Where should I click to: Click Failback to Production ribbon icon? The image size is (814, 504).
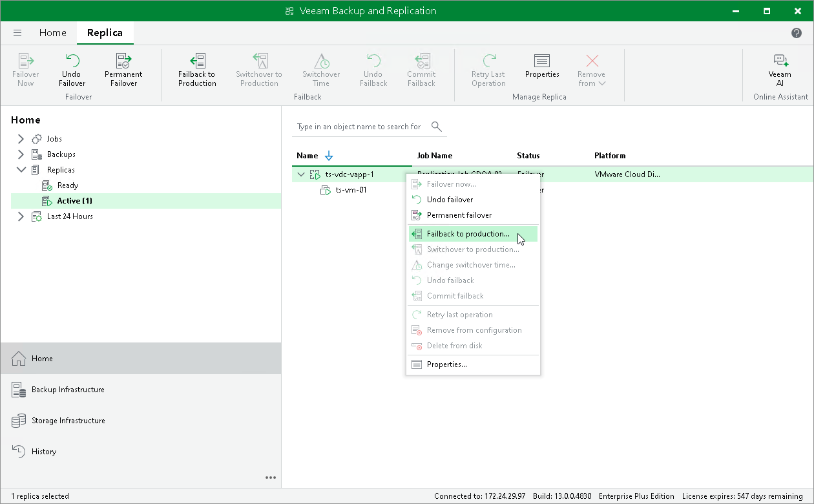pyautogui.click(x=197, y=70)
